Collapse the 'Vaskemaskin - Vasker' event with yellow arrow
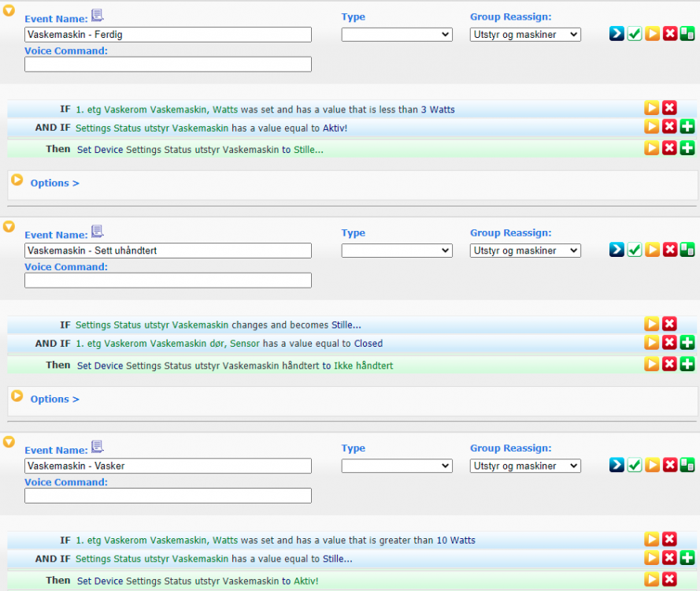Screen dimensions: 700x591 (9, 442)
